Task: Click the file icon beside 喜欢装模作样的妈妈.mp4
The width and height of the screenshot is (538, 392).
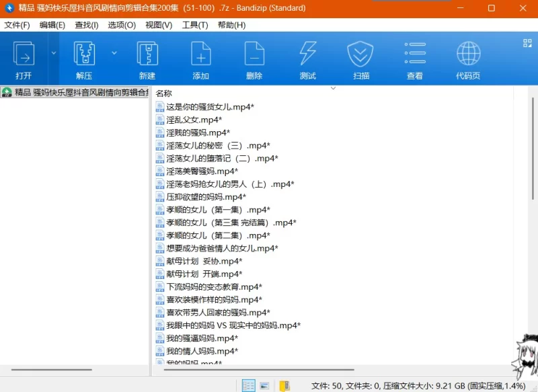Action: tap(159, 299)
